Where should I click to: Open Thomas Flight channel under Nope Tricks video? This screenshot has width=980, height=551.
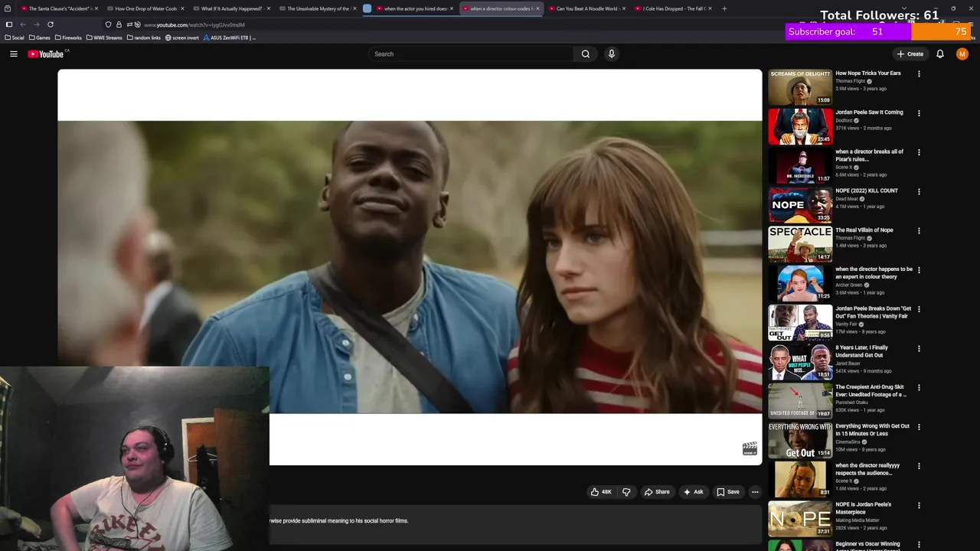pyautogui.click(x=851, y=81)
